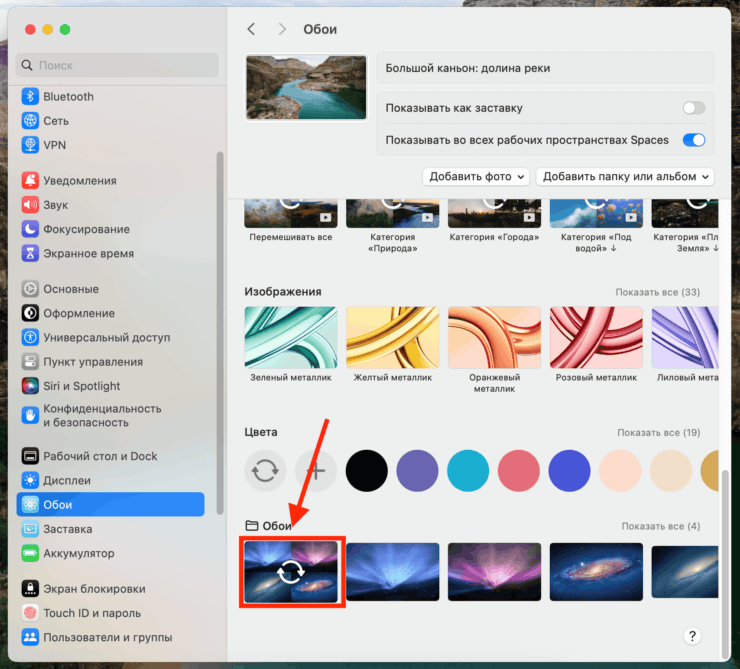Viewport: 740px width, 669px height.
Task: Click 'Показать все (19)' for Цвета
Action: 657,433
